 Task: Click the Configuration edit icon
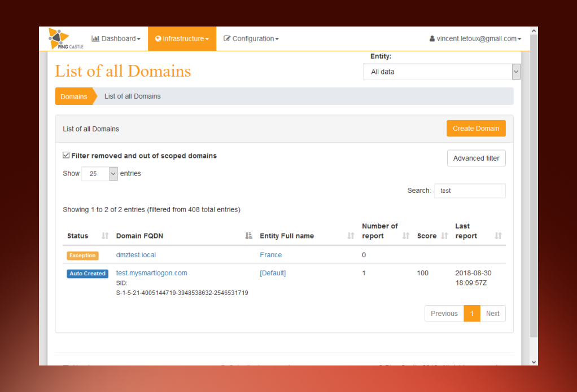(x=227, y=38)
